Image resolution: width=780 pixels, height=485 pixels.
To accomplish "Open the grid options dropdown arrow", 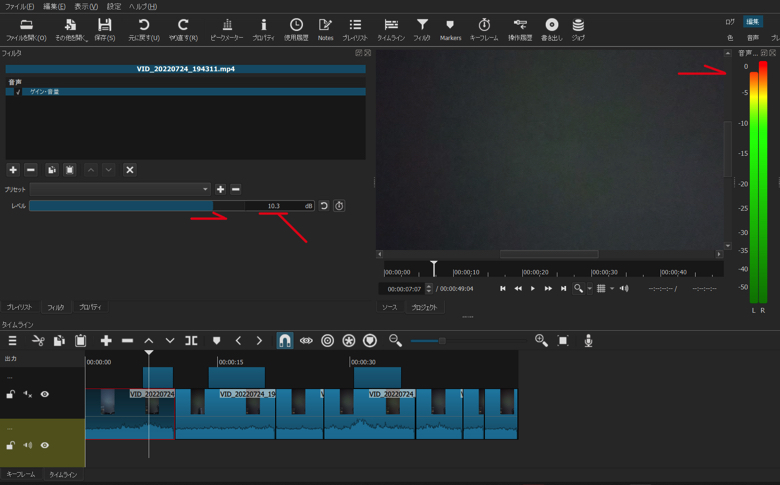I will click(612, 289).
